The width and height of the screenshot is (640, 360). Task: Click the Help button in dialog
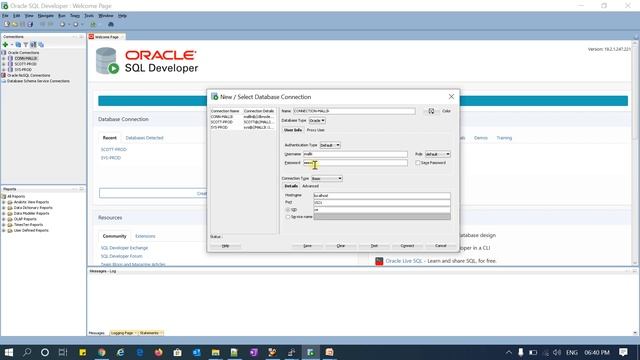225,246
